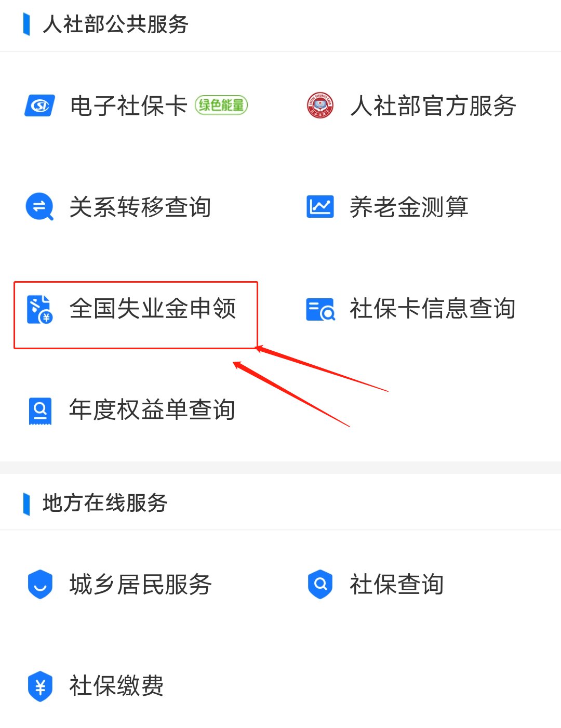The image size is (561, 728).
Task: Open the 社保卡信息查询 search icon
Action: click(320, 309)
